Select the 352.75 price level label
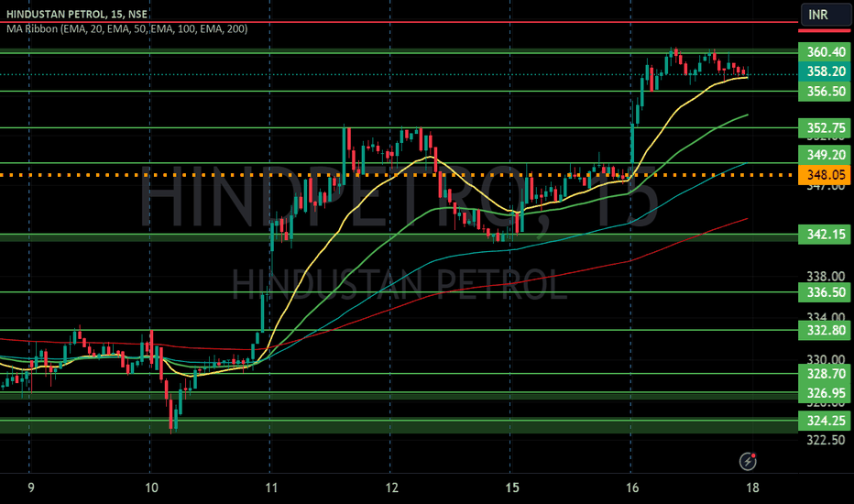Screen dimensions: 854x504 pyautogui.click(x=825, y=128)
